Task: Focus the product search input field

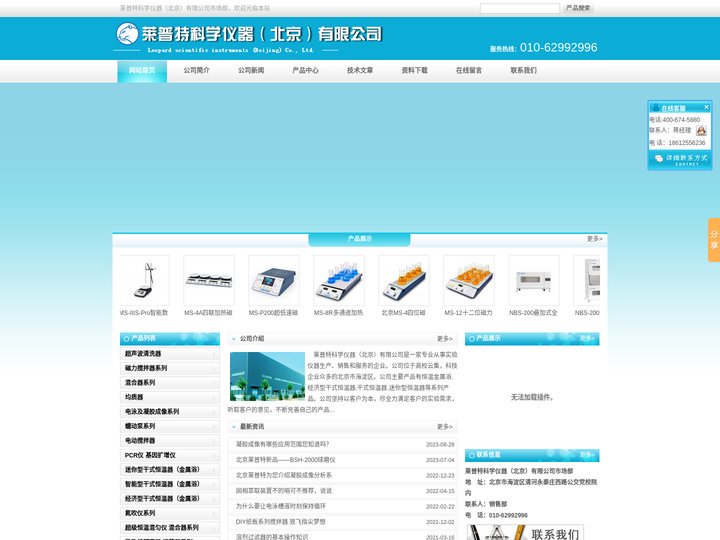Action: (x=519, y=8)
